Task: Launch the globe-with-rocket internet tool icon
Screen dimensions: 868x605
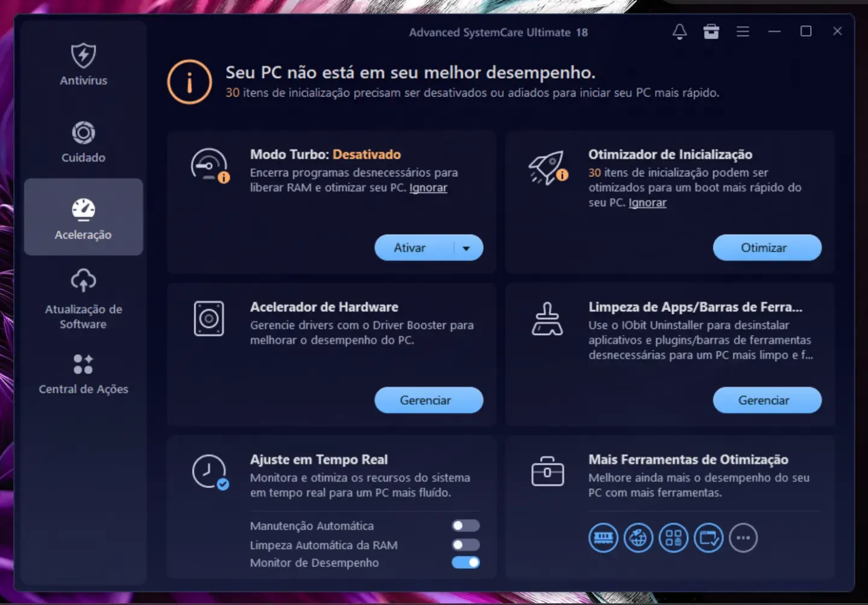Action: click(x=638, y=538)
